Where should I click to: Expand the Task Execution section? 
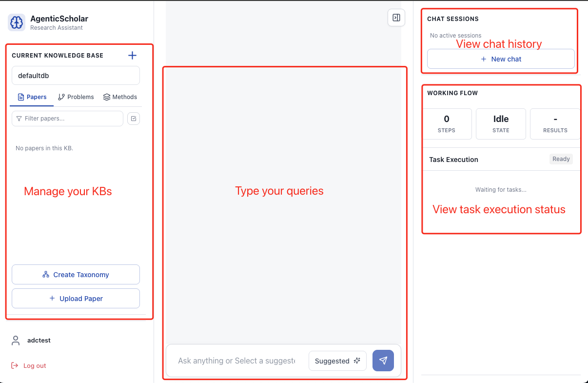453,159
